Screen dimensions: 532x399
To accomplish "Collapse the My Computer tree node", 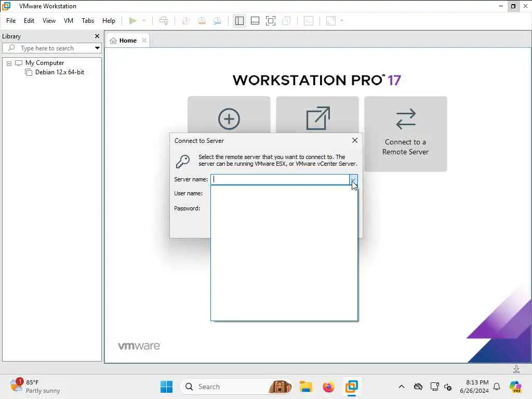I will (x=9, y=63).
